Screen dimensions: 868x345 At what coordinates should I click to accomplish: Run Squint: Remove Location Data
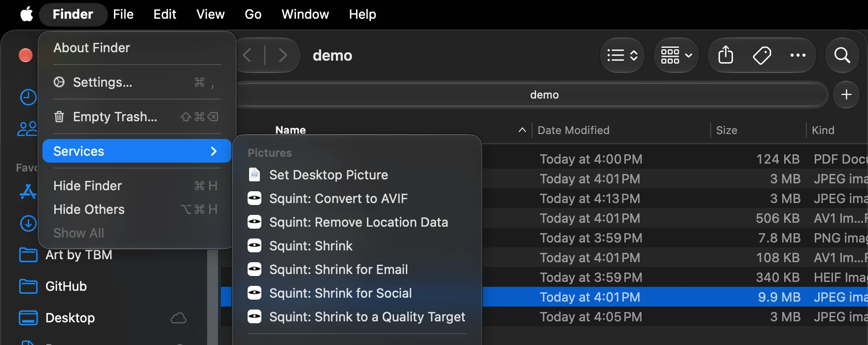357,222
